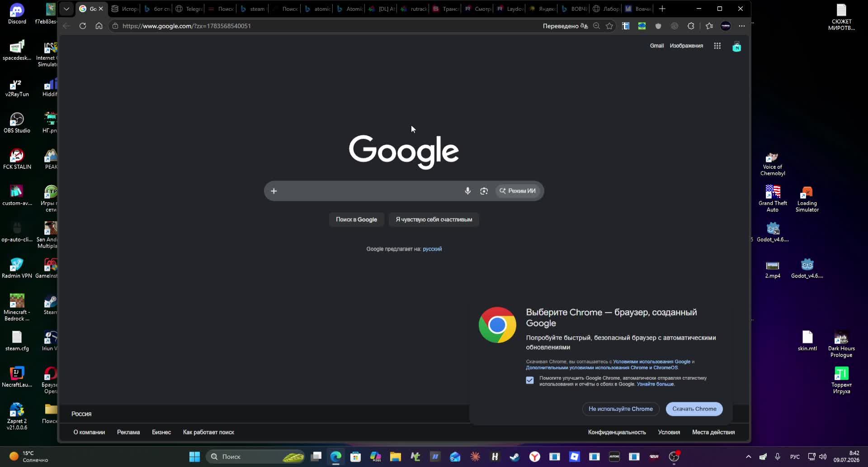Click the Переведено translate icon
This screenshot has height=467, width=868.
(584, 26)
